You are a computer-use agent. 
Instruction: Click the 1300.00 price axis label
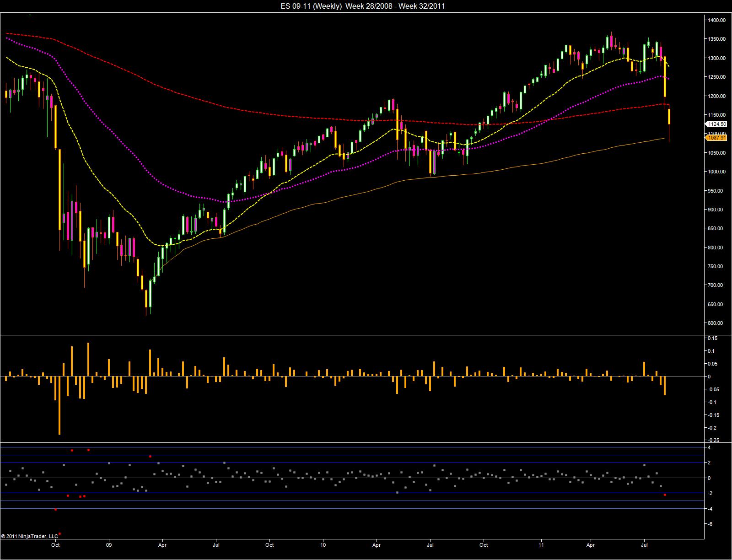pyautogui.click(x=717, y=58)
